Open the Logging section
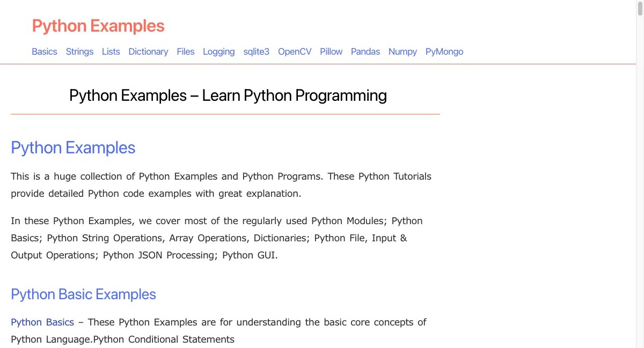Viewport: 644px width, 348px height. tap(218, 51)
